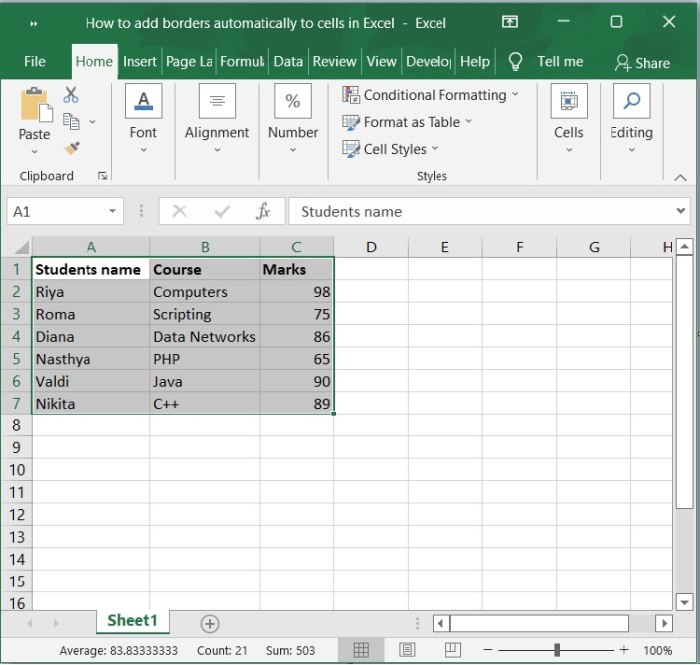Switch to Page Break Preview view
The height and width of the screenshot is (665, 700).
(452, 650)
